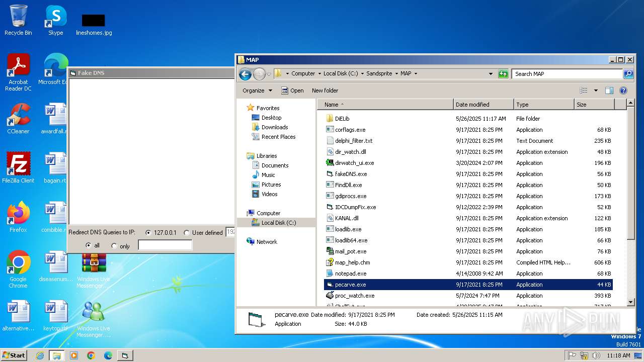Expand Computer breadcrumb arrow
The height and width of the screenshot is (362, 644).
tap(319, 73)
